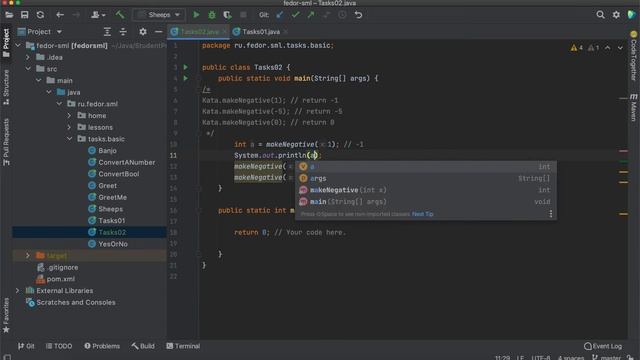Navigate forward with the right arrow

(76, 15)
